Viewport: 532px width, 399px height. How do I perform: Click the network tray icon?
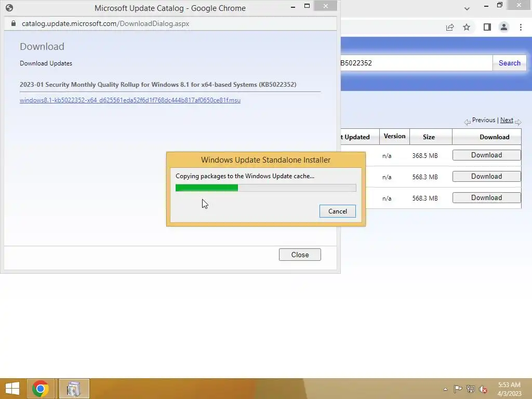coord(471,389)
